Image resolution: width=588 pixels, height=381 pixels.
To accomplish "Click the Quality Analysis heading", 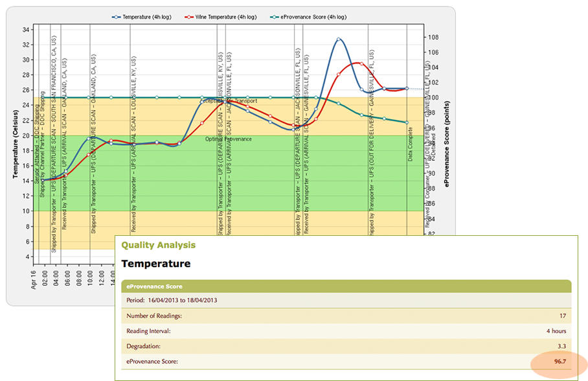I will [158, 245].
